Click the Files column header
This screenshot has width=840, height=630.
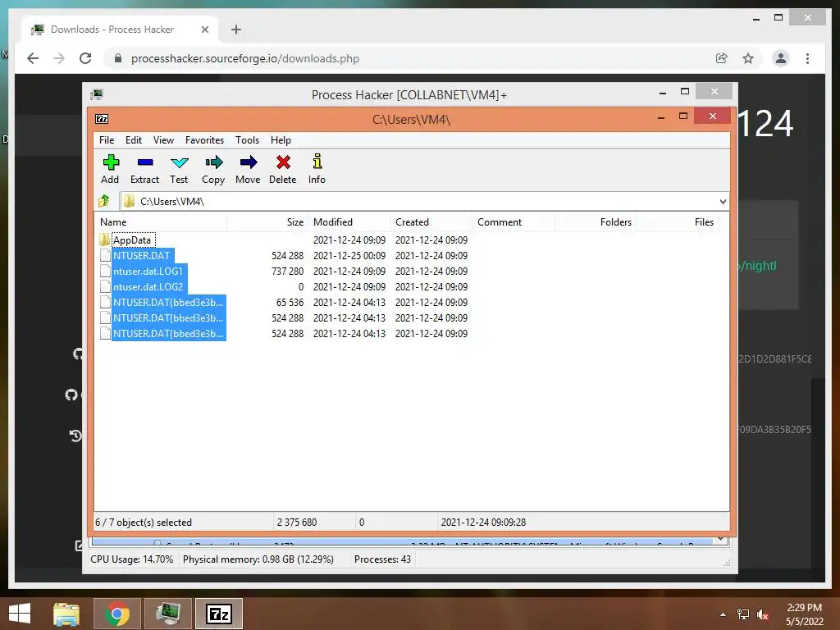[x=677, y=221]
